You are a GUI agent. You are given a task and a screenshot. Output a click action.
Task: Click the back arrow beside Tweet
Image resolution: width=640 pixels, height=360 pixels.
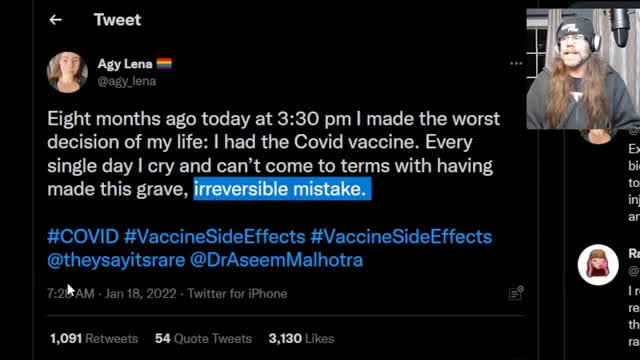tap(56, 20)
